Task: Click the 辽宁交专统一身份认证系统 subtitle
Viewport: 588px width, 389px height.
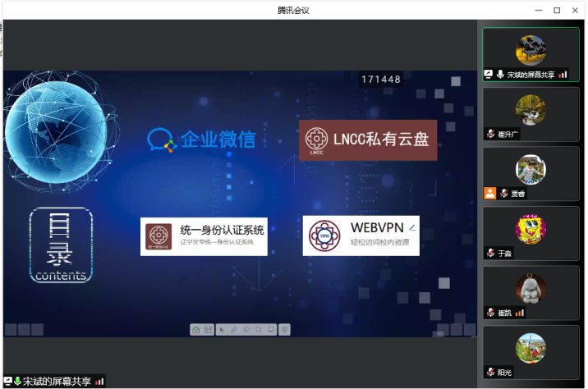Action: click(x=217, y=242)
